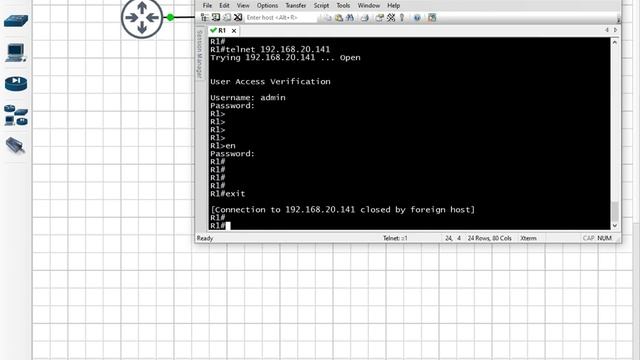Image resolution: width=640 pixels, height=360 pixels.
Task: Browse end devices in GNS3 sidebar
Action: tap(16, 53)
